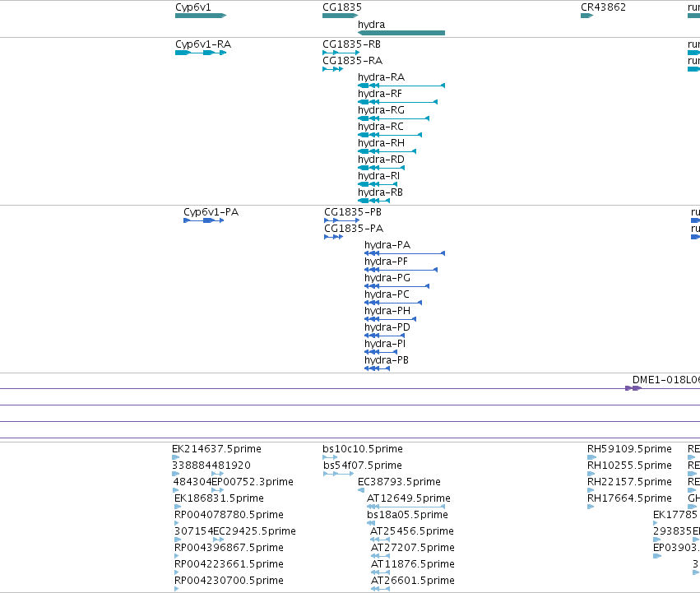700x593 pixels.
Task: Open the hydra-RA transcript
Action: (x=401, y=86)
